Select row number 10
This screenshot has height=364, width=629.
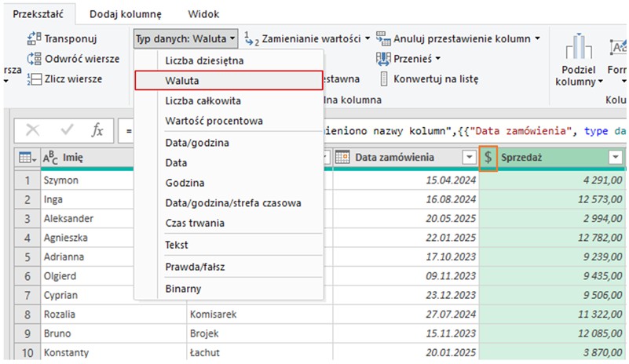(x=27, y=353)
